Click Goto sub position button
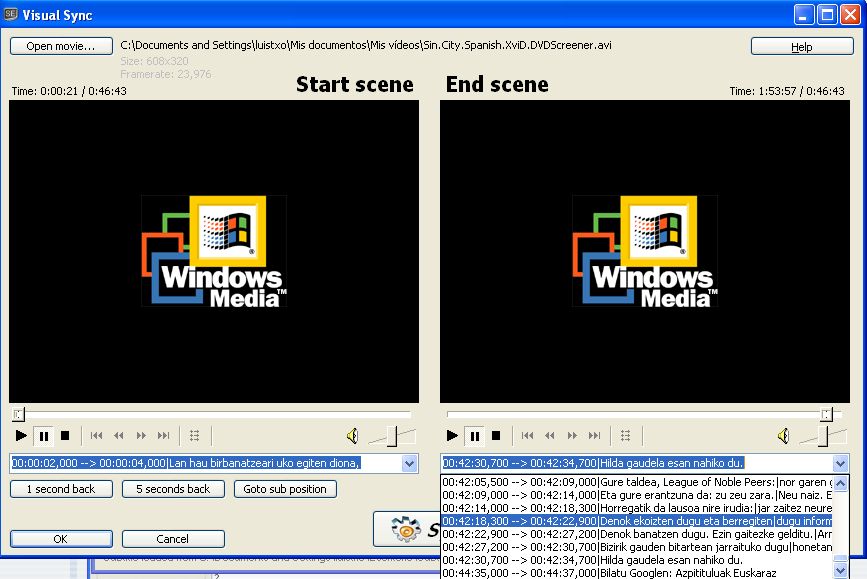 [x=285, y=489]
